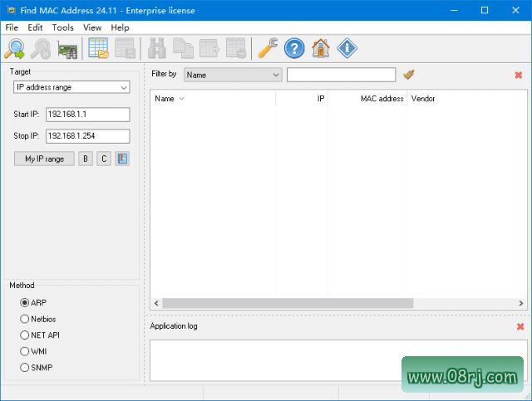Open settings with the wrench icon
532x401 pixels.
coord(268,49)
